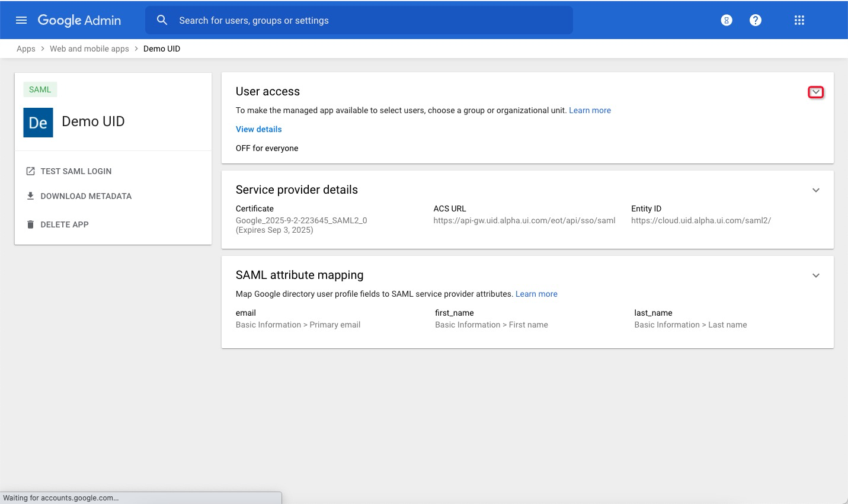
Task: Go to Apps breadcrumb
Action: [x=26, y=49]
